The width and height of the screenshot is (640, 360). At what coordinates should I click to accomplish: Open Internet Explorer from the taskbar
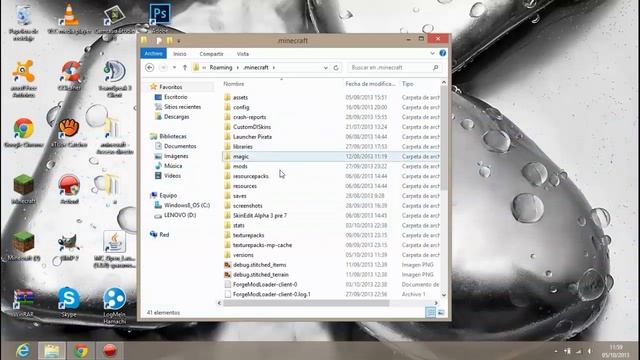point(23,351)
